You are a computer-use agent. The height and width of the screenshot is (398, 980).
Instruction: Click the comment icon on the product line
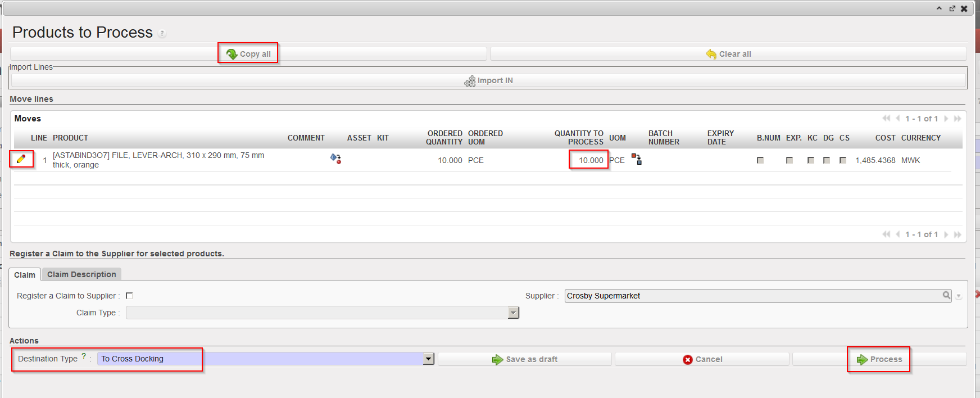[335, 159]
